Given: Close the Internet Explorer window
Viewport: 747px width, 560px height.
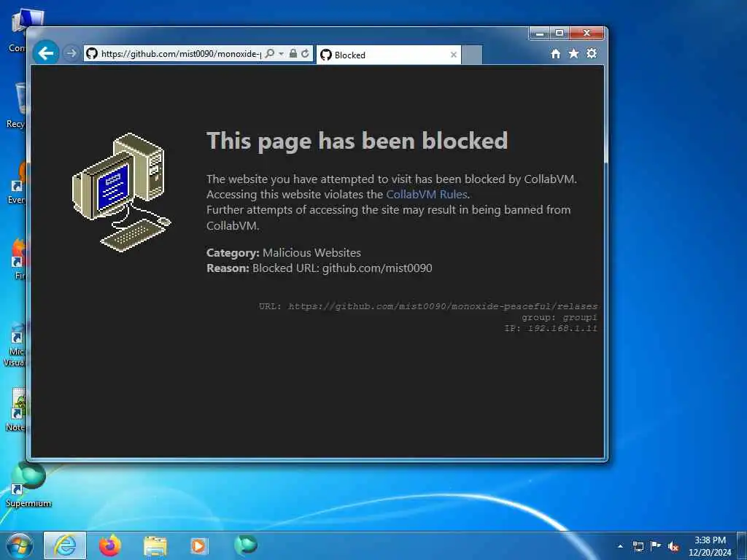Looking at the screenshot, I should pyautogui.click(x=587, y=34).
